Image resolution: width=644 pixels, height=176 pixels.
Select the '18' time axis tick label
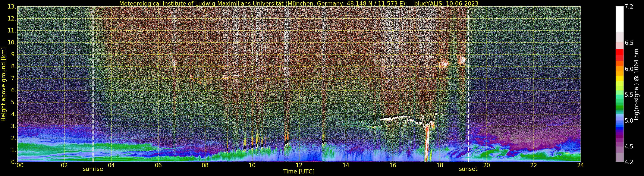coord(440,165)
